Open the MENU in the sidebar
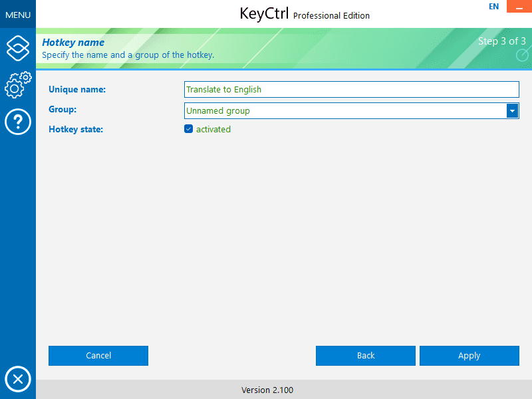The width and height of the screenshot is (532, 399). tap(18, 15)
